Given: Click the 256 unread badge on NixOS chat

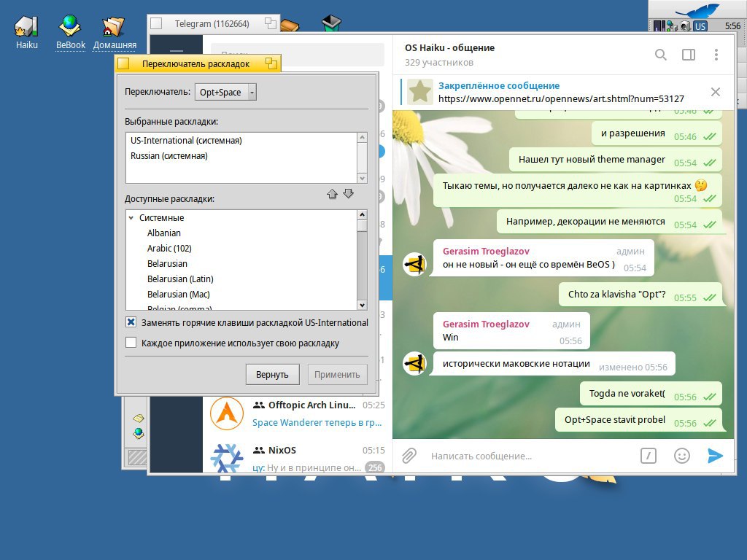Looking at the screenshot, I should (x=375, y=467).
